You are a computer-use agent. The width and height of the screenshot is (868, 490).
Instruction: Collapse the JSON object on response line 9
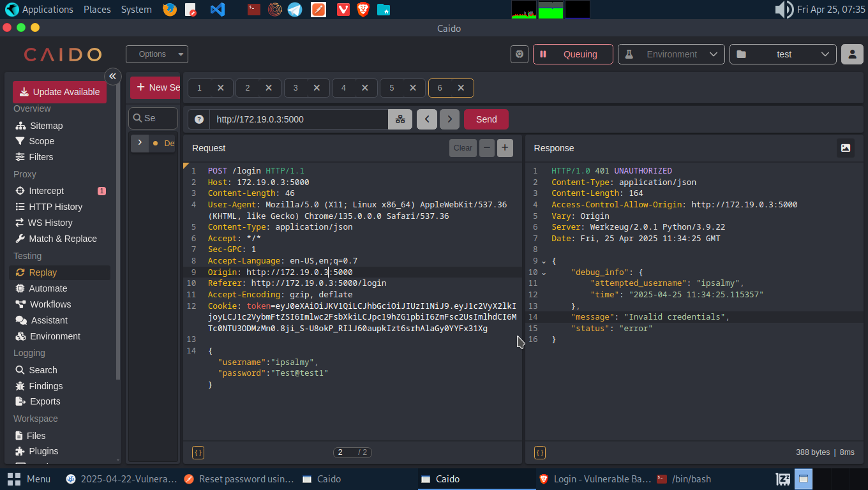click(544, 262)
